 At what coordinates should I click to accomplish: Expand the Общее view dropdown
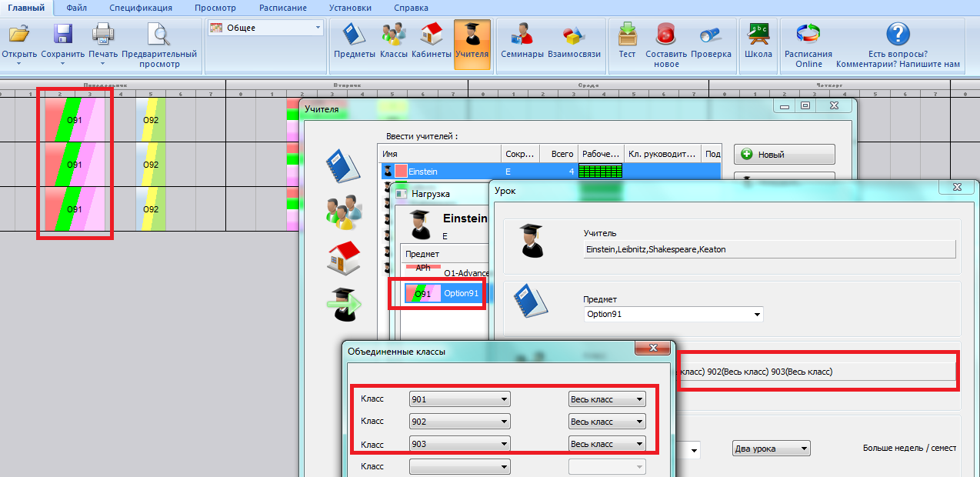point(318,28)
